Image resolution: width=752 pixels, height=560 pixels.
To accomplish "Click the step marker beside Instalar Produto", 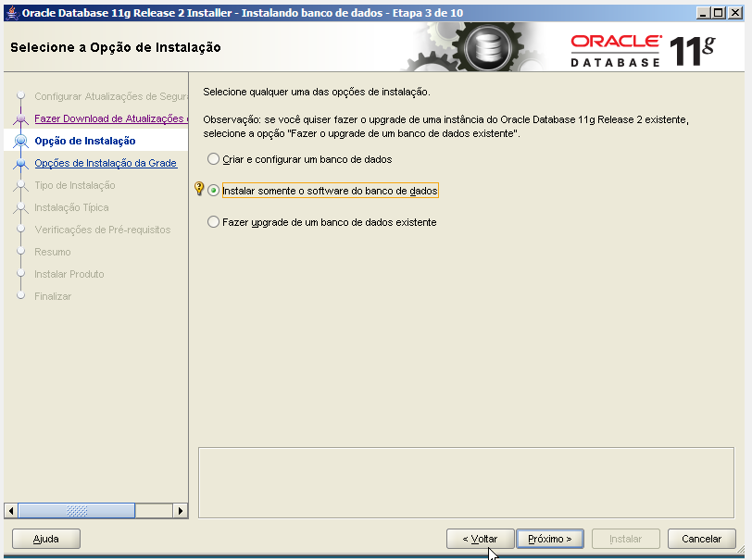I will [x=23, y=274].
